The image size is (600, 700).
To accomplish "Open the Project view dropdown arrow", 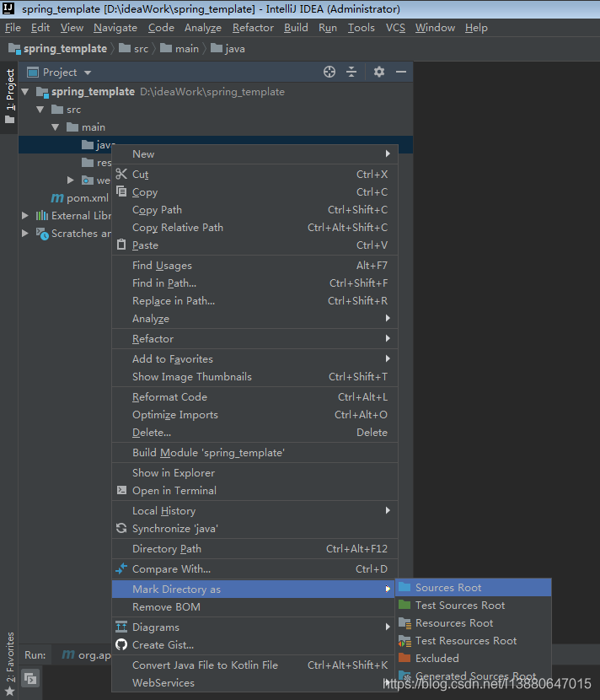I will pos(88,73).
